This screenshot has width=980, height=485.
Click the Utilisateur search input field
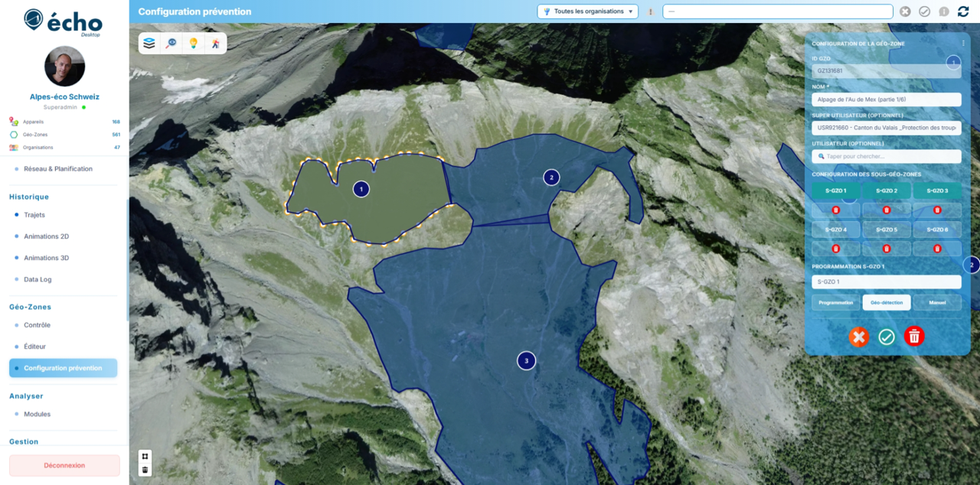point(887,156)
